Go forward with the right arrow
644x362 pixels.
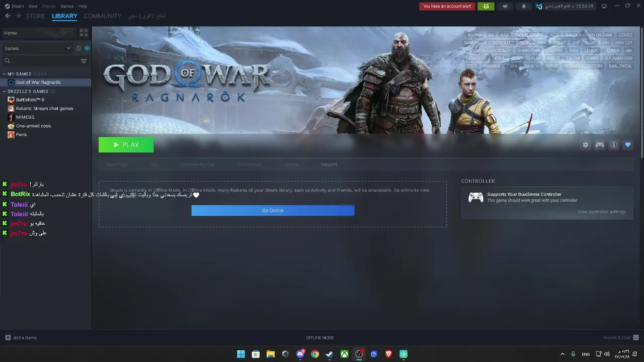(18, 16)
